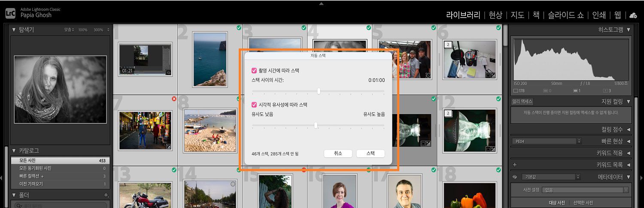
Task: Open the 사전 설정 없음 dropdown
Action: (585, 190)
